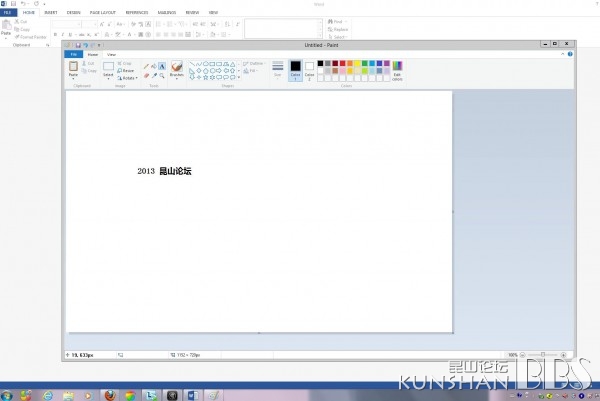Select the Text tool in Paint
The image size is (600, 401).
point(162,66)
